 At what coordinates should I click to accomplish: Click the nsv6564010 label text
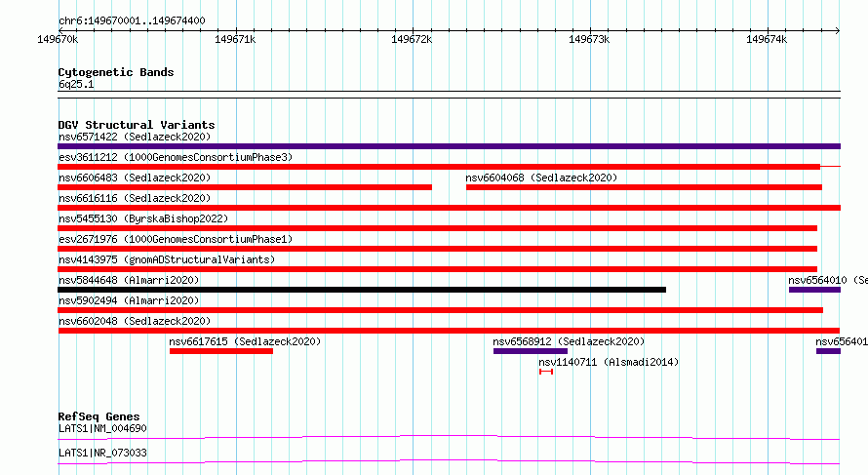point(828,280)
